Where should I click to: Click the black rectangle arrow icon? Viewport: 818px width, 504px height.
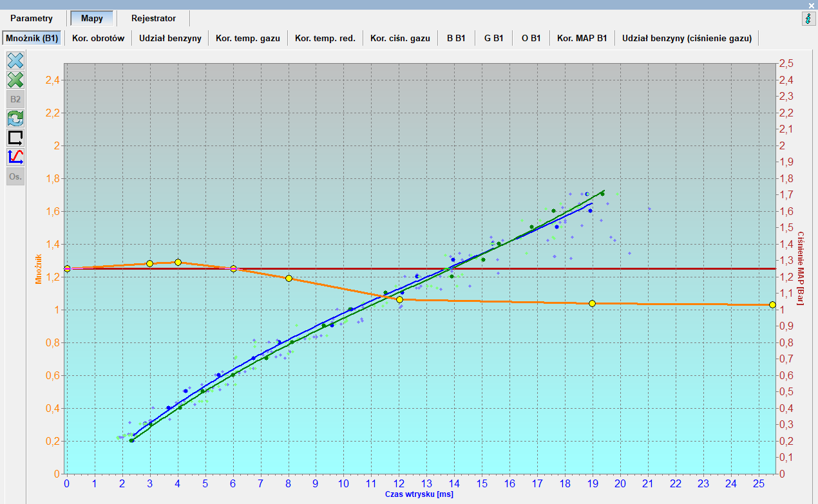(x=15, y=138)
